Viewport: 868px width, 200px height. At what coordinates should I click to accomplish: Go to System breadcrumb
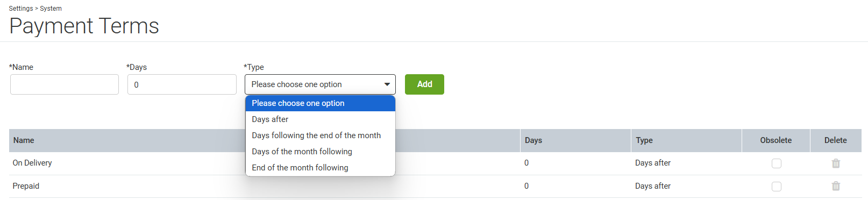pyautogui.click(x=51, y=9)
